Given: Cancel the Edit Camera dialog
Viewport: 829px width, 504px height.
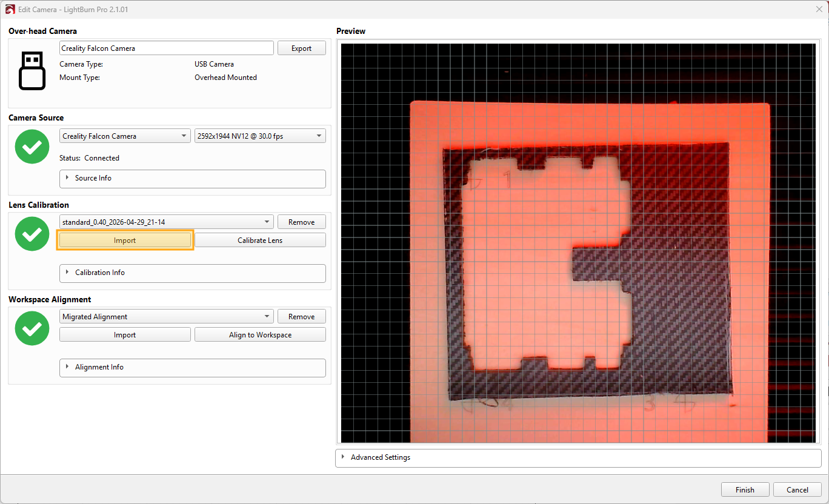Looking at the screenshot, I should pos(797,490).
